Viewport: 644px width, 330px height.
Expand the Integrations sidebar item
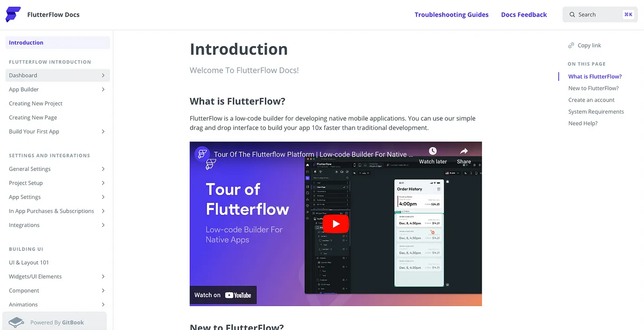[x=103, y=225]
